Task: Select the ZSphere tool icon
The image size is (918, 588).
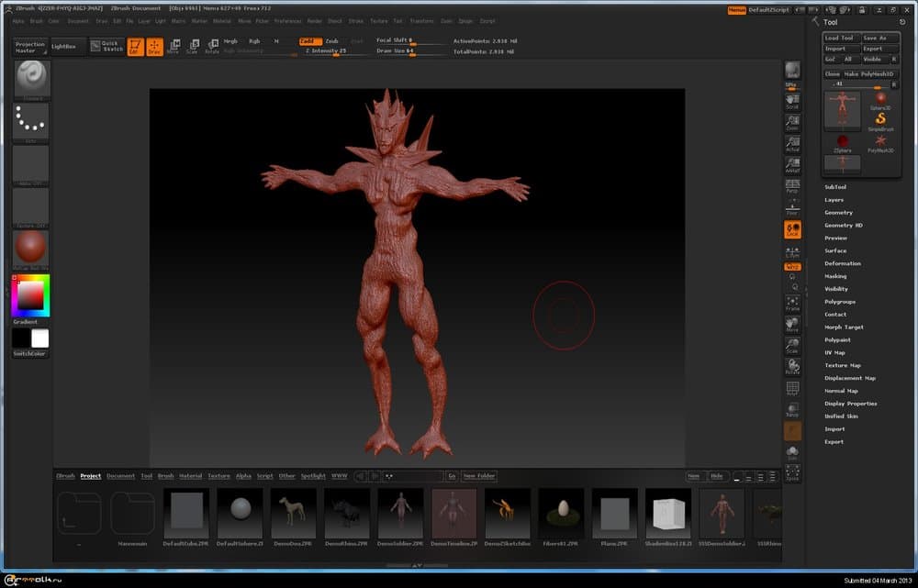Action: click(842, 140)
